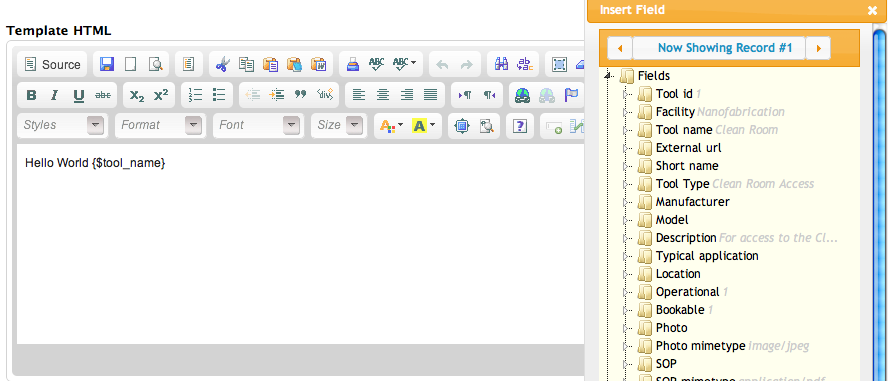The image size is (888, 381).
Task: Decrease the paragraph indent
Action: tap(253, 95)
